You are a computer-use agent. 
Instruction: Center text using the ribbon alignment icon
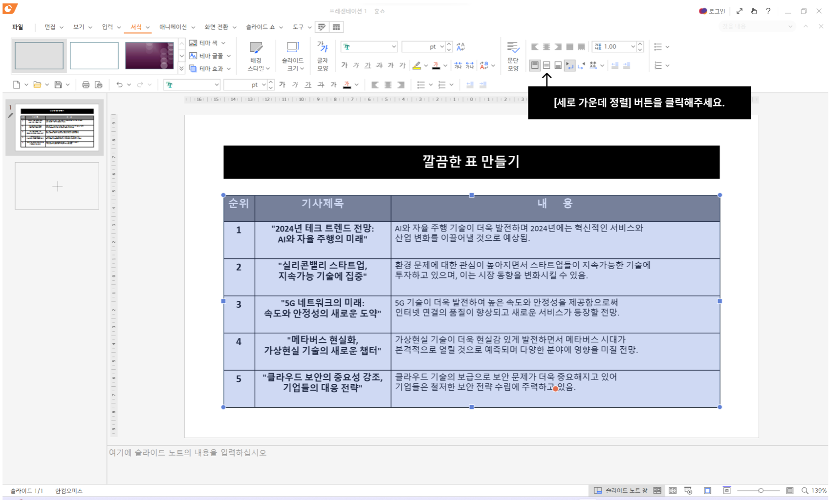coord(546,47)
